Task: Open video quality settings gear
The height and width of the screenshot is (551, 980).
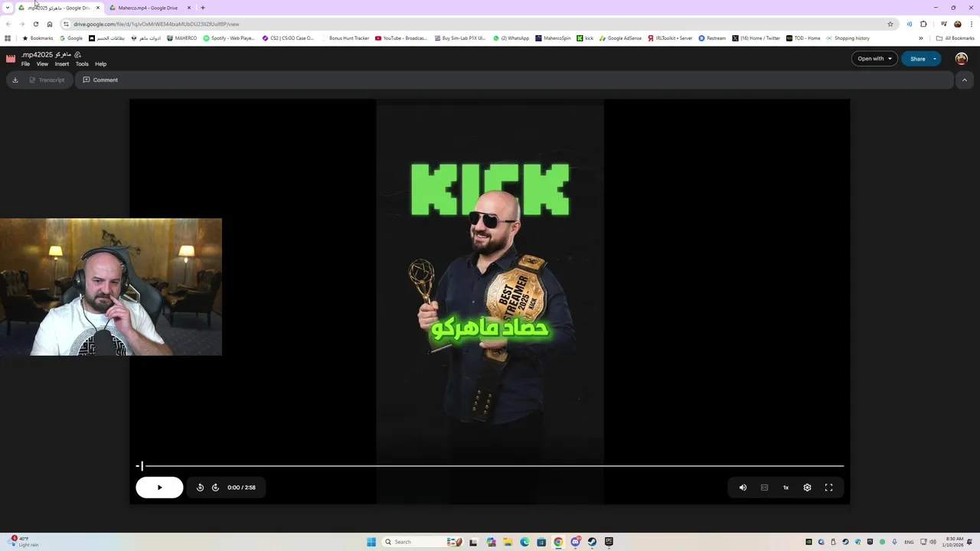Action: click(807, 487)
